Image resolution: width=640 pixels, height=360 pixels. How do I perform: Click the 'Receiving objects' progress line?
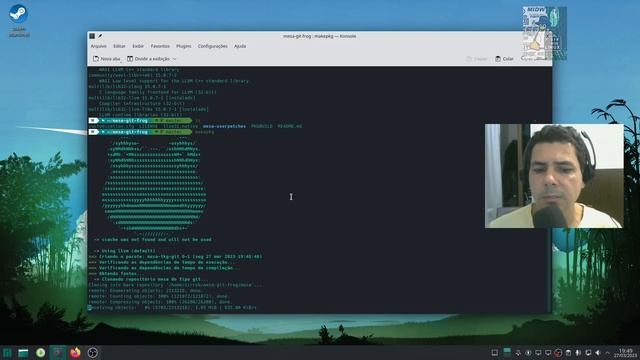coord(172,307)
